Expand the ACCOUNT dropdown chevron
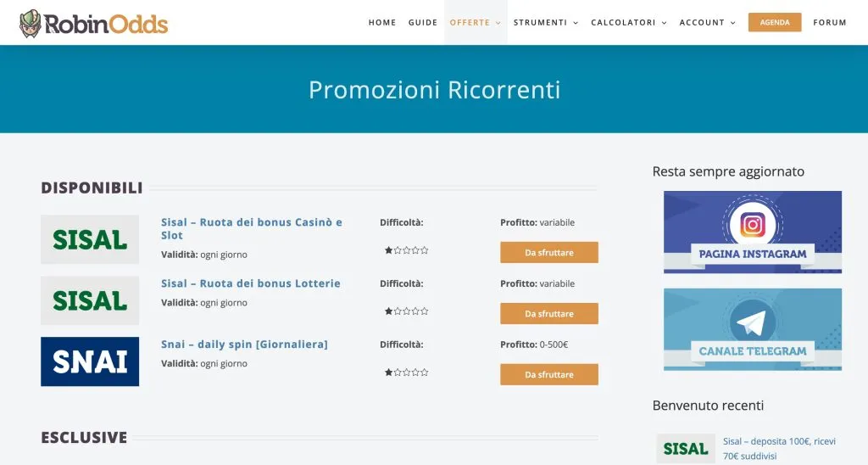Image resolution: width=868 pixels, height=465 pixels. tap(733, 23)
